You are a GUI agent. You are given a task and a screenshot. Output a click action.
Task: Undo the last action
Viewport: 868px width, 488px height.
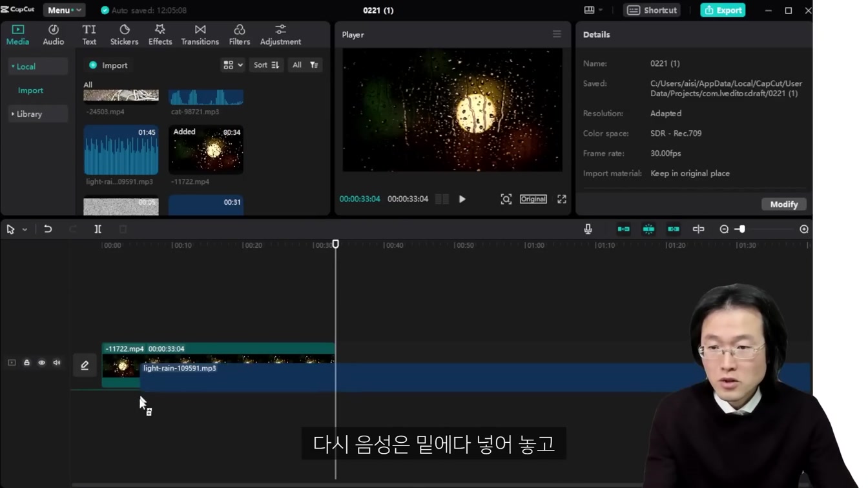[x=48, y=229]
